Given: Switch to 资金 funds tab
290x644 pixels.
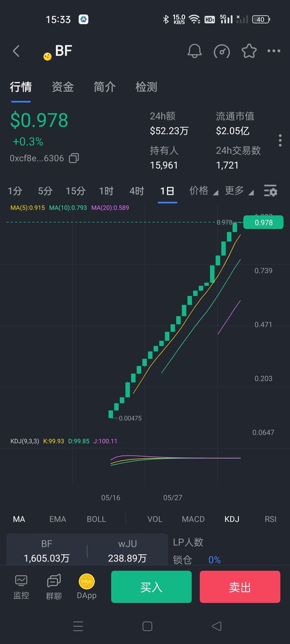Looking at the screenshot, I should tap(62, 87).
